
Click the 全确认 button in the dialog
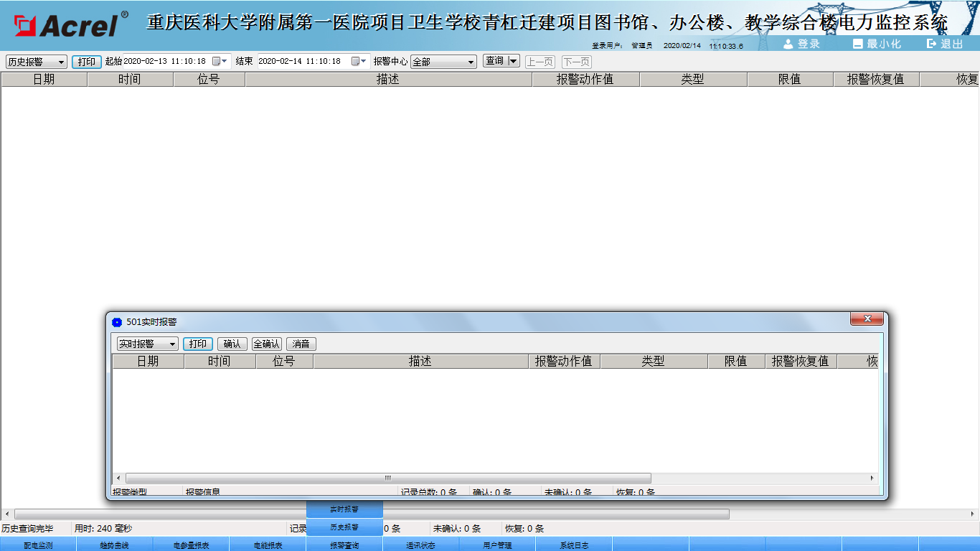click(x=267, y=344)
